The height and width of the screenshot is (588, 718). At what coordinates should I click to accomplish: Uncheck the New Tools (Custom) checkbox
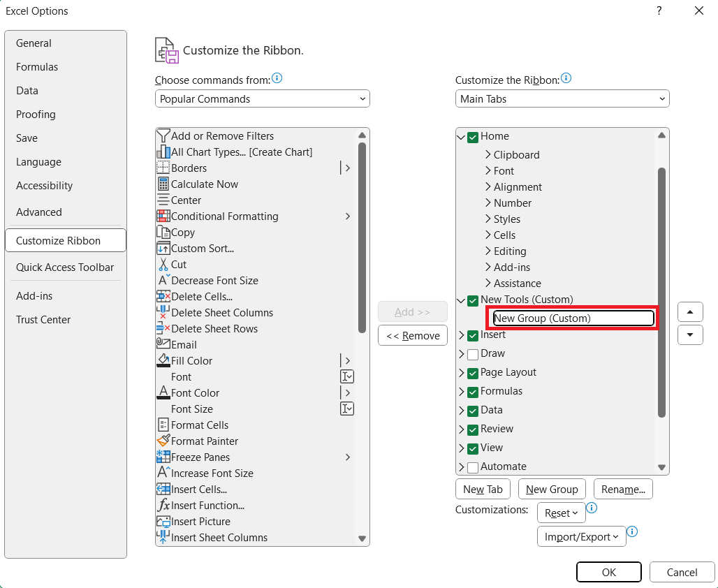473,300
